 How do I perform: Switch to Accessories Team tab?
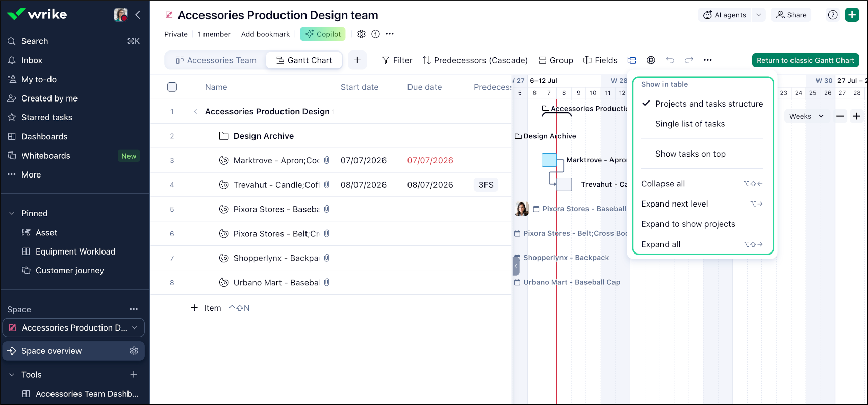point(216,60)
